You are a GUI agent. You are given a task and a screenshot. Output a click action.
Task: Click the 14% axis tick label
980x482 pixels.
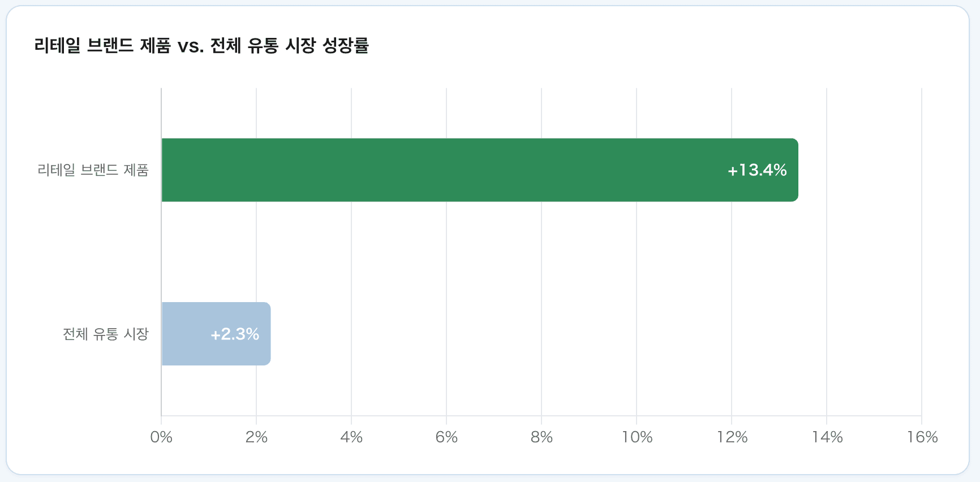[x=827, y=437]
